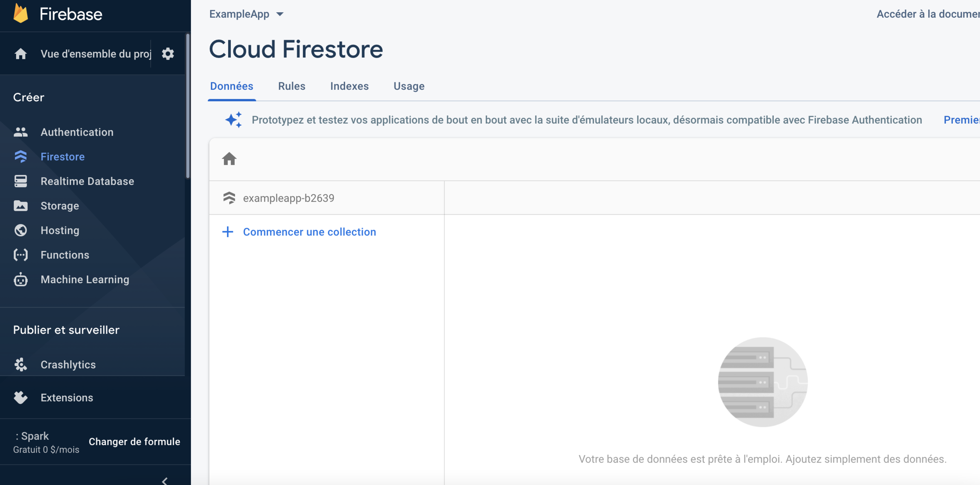This screenshot has height=485, width=980.
Task: Click the sidebar vertical scrollbar
Action: point(188,106)
